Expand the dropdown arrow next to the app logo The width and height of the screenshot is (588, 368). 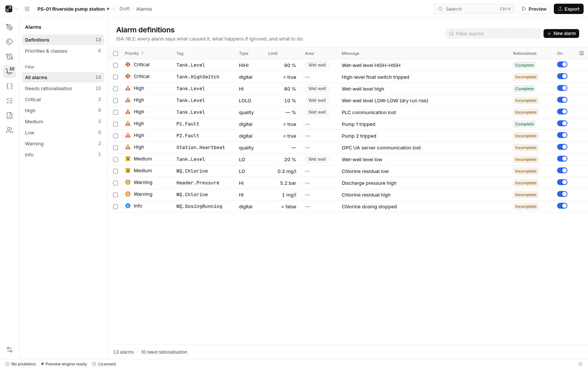click(x=16, y=9)
